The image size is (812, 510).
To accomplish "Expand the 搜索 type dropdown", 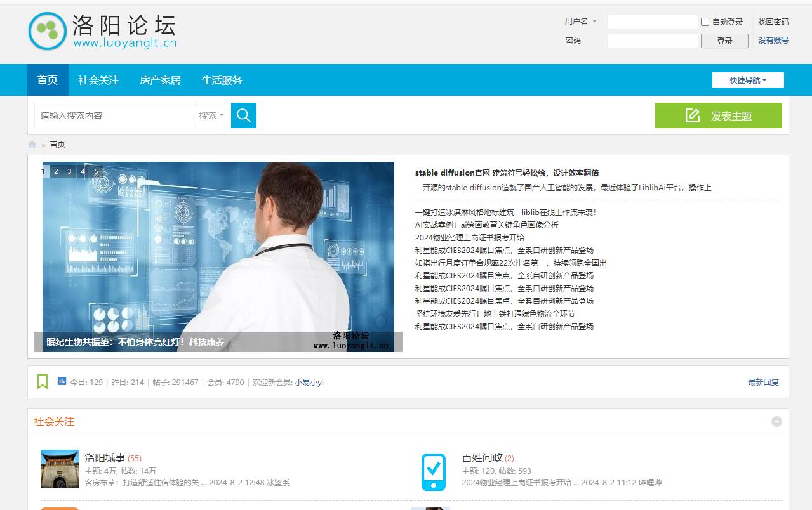I will pyautogui.click(x=211, y=115).
